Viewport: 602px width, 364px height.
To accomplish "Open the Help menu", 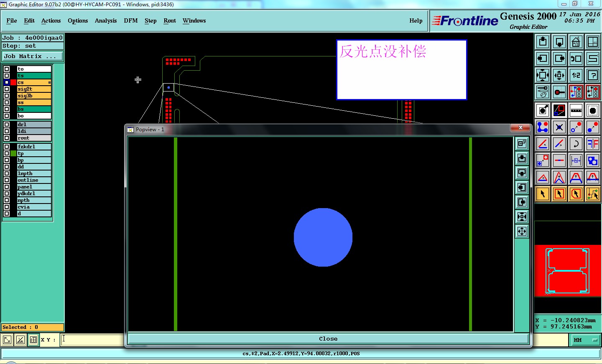I will (416, 20).
